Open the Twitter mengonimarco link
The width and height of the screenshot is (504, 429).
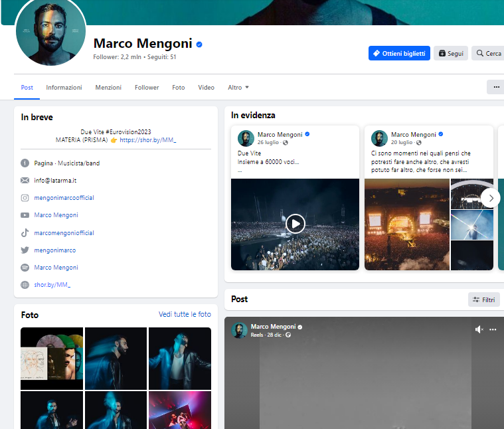click(x=54, y=250)
